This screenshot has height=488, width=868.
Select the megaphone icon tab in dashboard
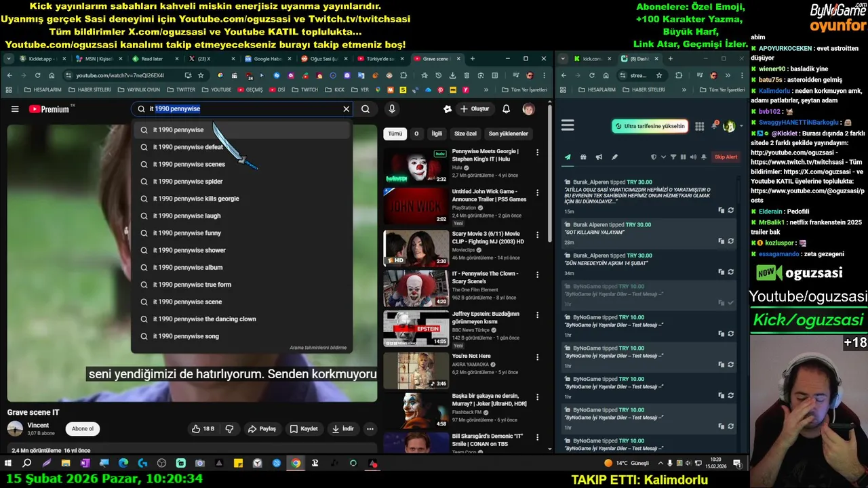tap(599, 157)
